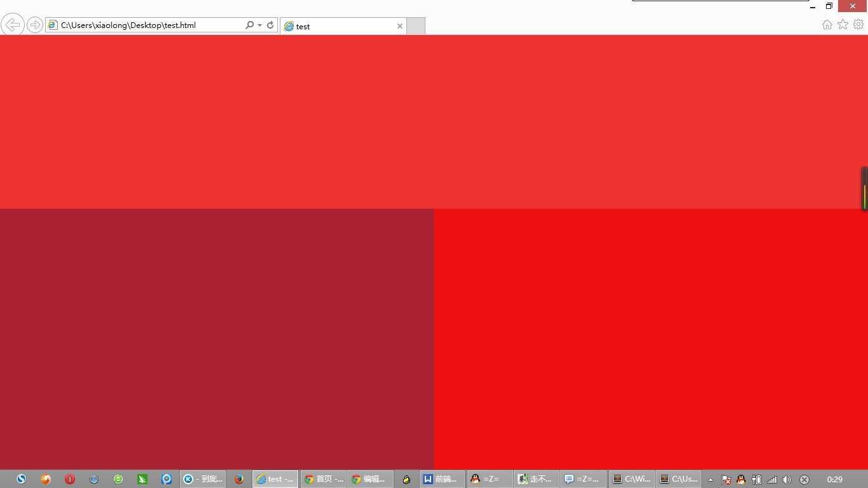Launch the green 360 browser 'e' icon
This screenshot has height=488, width=868.
[x=118, y=479]
